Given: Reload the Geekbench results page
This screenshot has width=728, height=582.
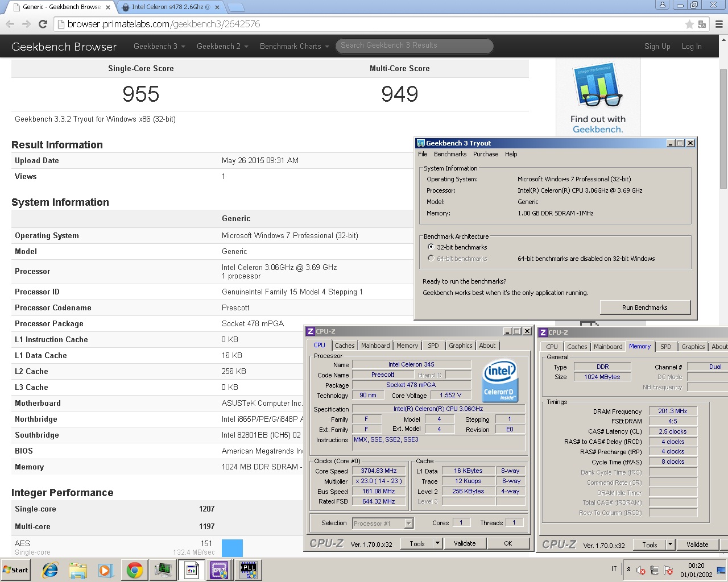Looking at the screenshot, I should (43, 24).
